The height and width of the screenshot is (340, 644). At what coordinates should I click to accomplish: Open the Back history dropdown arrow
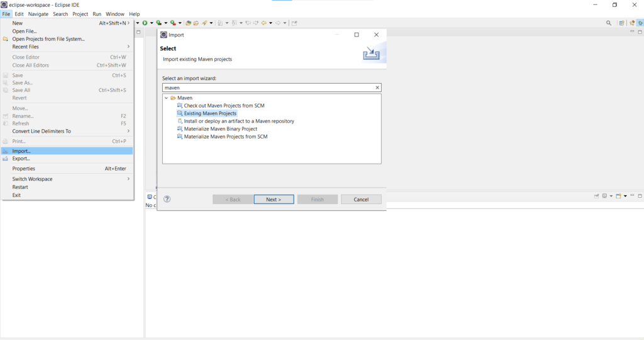tap(270, 23)
